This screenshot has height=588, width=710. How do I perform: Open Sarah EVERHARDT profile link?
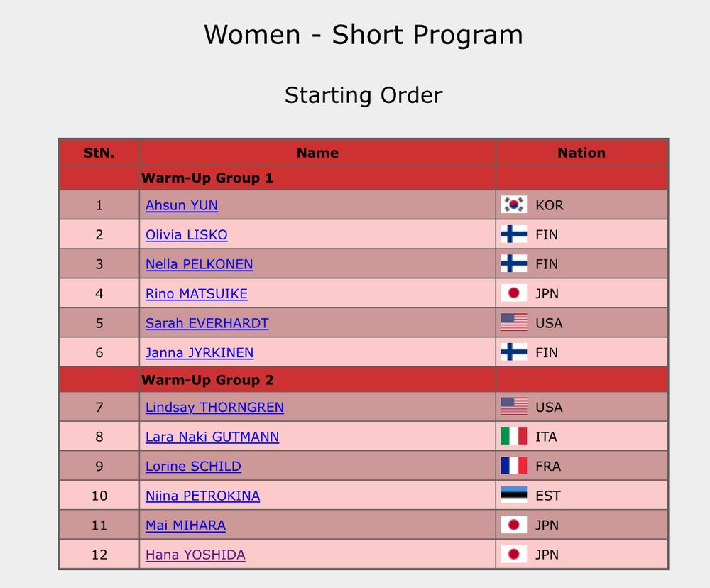[207, 323]
